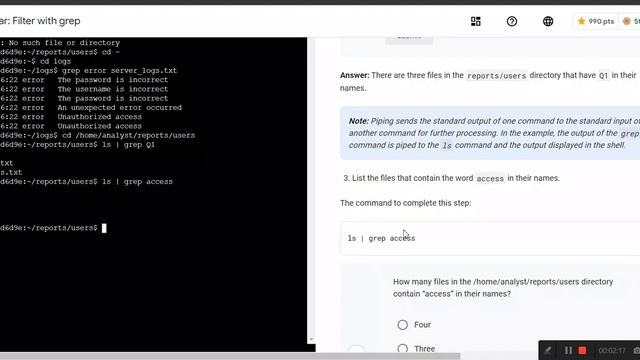This screenshot has height=360, width=640.
Task: Click "cd /home/analyst/reports/users" command line
Action: pos(128,136)
